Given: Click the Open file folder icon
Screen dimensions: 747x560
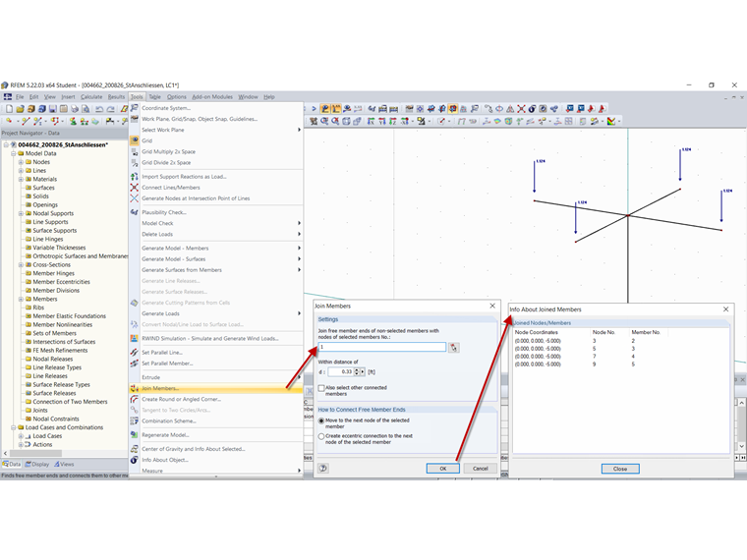Looking at the screenshot, I should [x=20, y=109].
